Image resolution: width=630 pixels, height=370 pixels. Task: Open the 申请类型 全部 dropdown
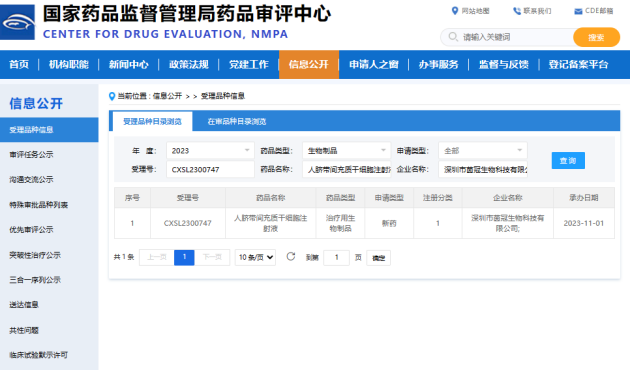coord(483,151)
